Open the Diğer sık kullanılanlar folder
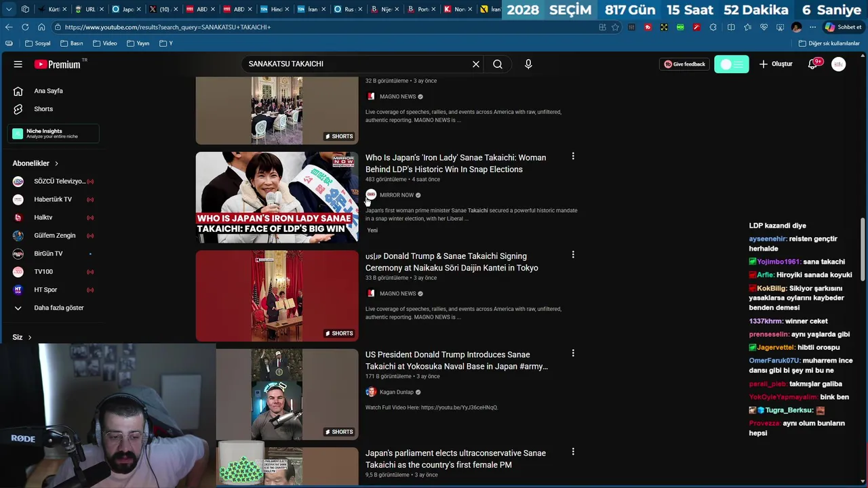 click(829, 43)
